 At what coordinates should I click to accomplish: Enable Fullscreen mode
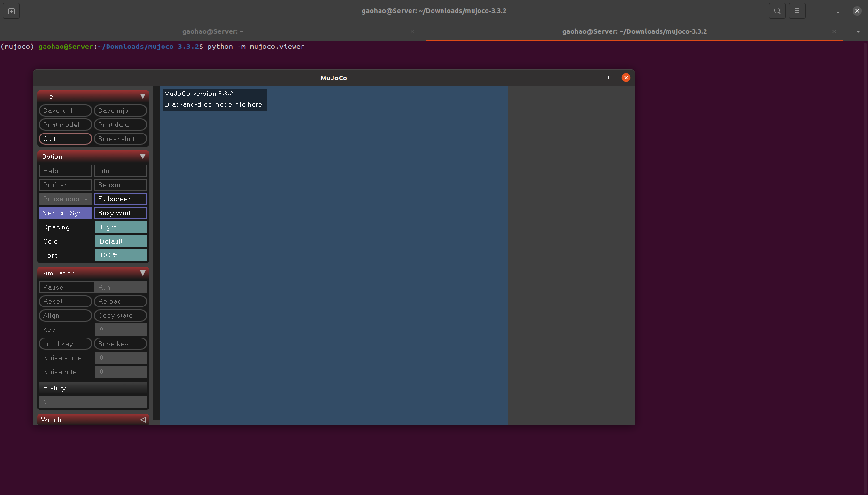point(120,199)
